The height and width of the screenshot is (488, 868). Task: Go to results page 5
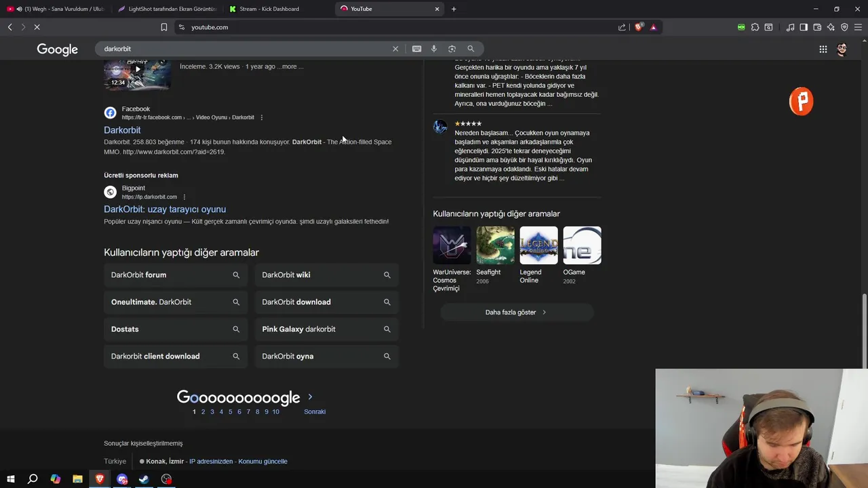(230, 411)
